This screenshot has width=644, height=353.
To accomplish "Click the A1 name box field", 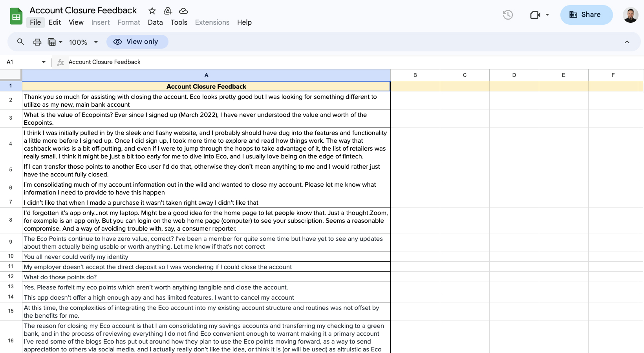I will point(22,62).
